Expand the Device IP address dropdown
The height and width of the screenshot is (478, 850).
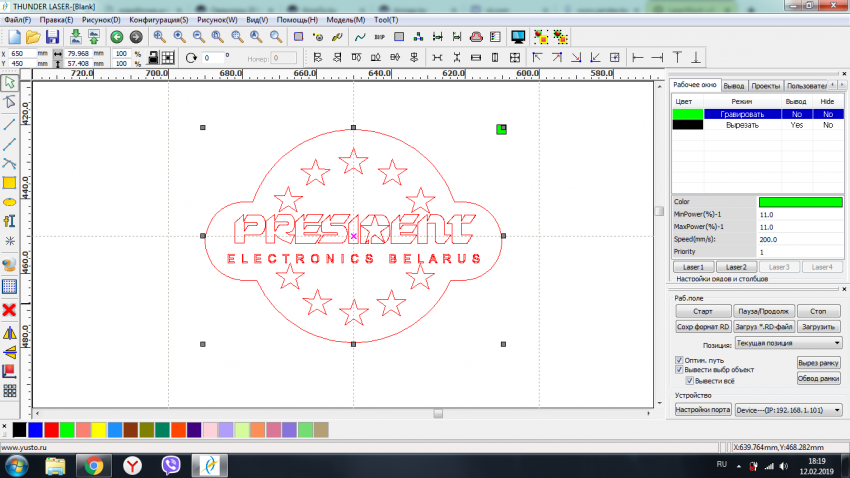pyautogui.click(x=837, y=410)
